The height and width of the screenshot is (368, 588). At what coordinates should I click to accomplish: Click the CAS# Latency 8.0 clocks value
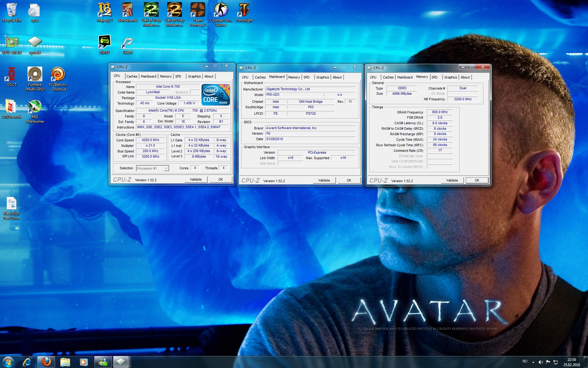[440, 123]
